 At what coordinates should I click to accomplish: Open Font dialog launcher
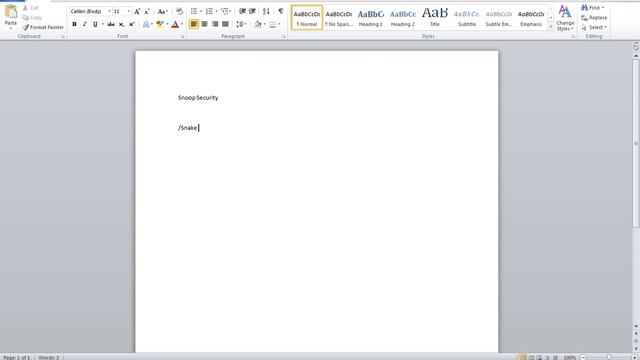click(182, 37)
